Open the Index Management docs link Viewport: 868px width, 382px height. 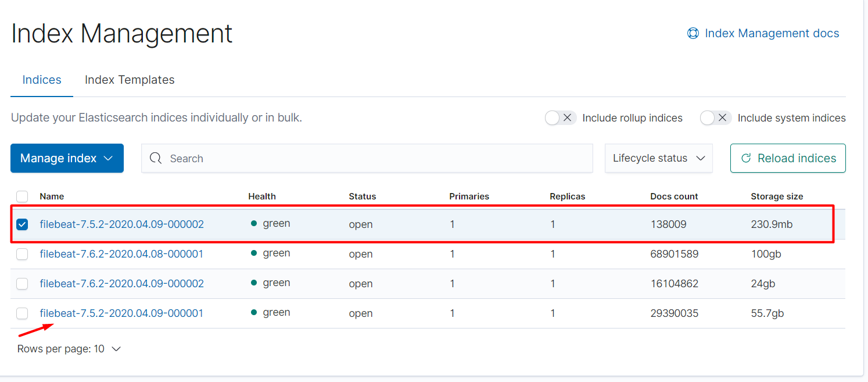(772, 33)
